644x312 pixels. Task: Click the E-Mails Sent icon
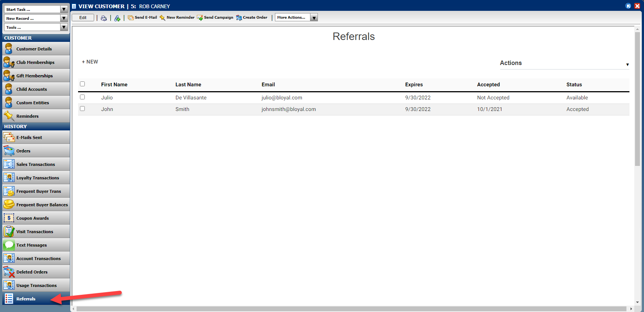click(x=9, y=137)
